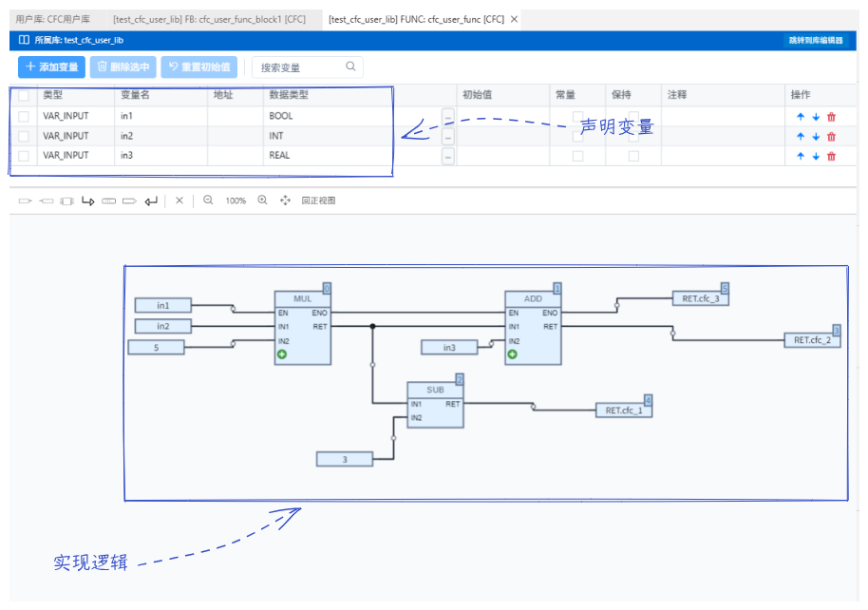Select the constant 5 input box
Image resolution: width=868 pixels, height=610 pixels.
pyautogui.click(x=156, y=348)
